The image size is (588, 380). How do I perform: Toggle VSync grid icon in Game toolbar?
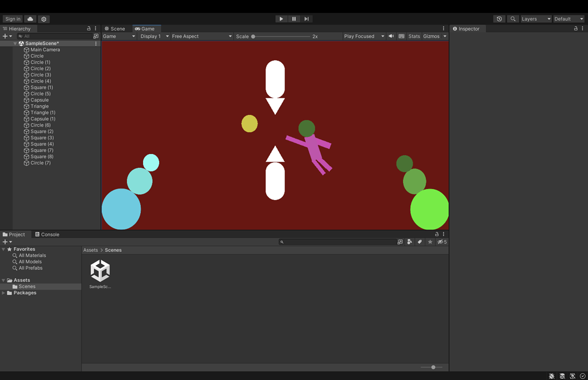pyautogui.click(x=401, y=36)
